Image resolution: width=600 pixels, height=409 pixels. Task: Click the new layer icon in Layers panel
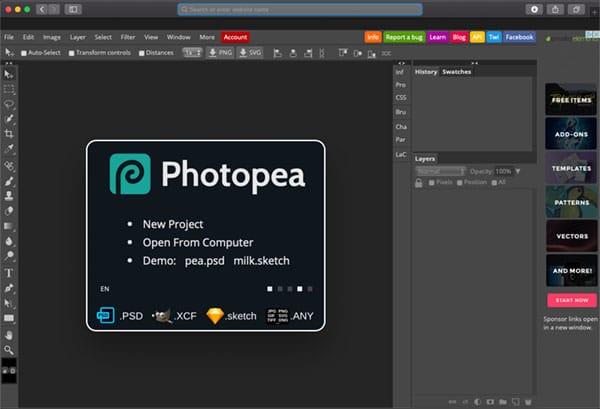click(x=516, y=402)
